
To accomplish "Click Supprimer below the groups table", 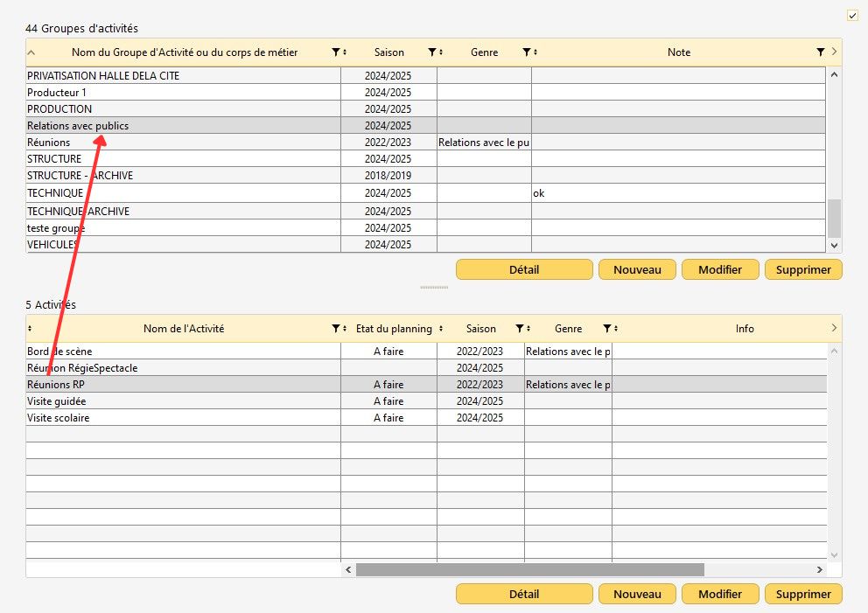I will pyautogui.click(x=802, y=269).
